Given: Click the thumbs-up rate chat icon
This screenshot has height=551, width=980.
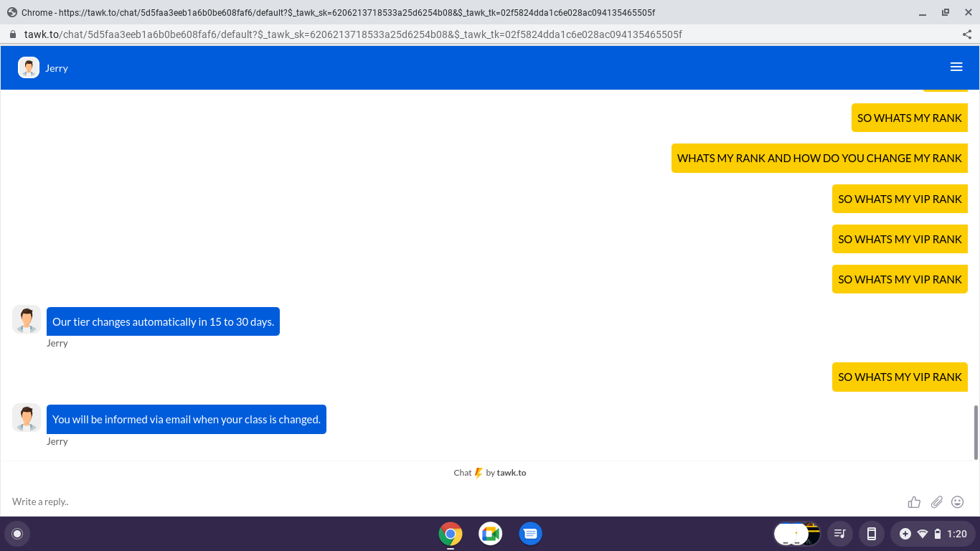Looking at the screenshot, I should (x=914, y=502).
